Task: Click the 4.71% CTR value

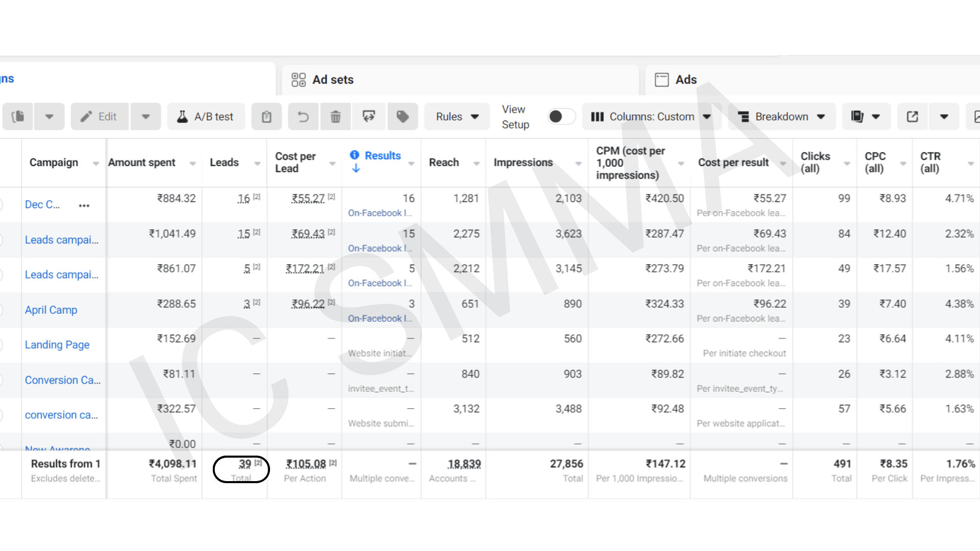Action: 959,198
